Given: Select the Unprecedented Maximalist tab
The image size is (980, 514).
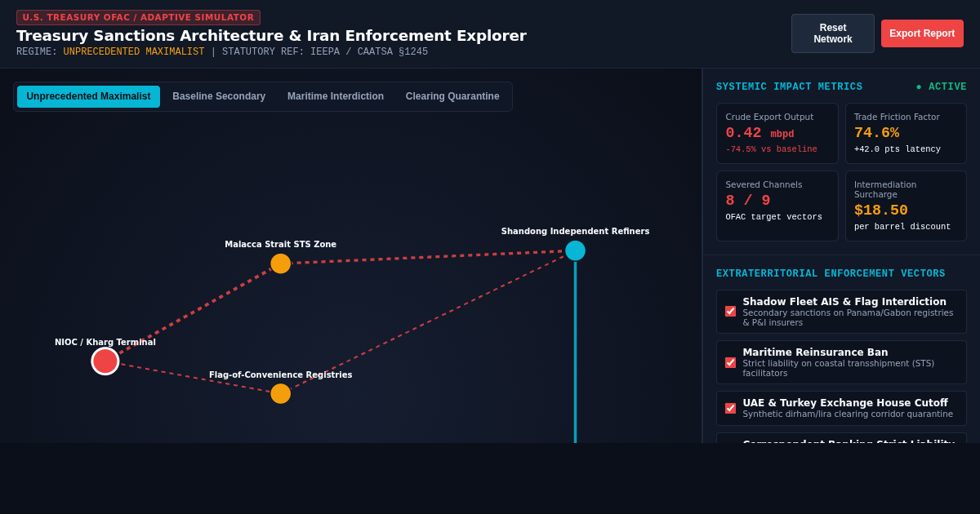Looking at the screenshot, I should 88,96.
